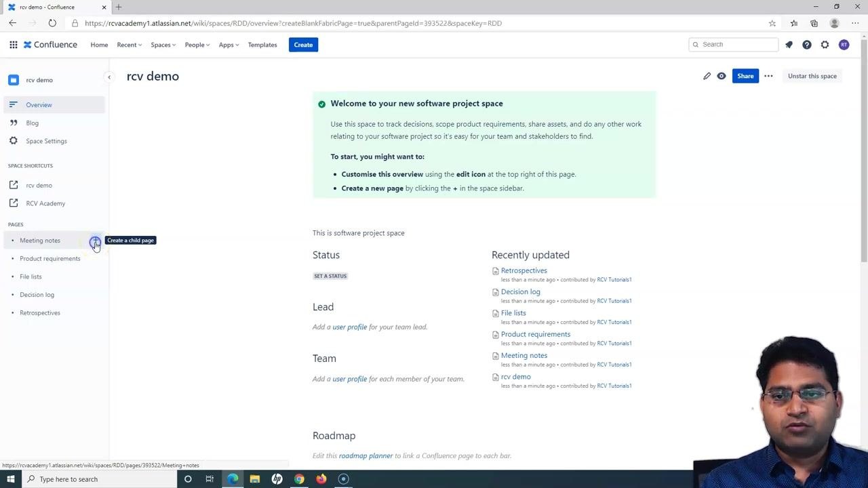
Task: Expand the Recent dropdown menu
Action: point(129,45)
